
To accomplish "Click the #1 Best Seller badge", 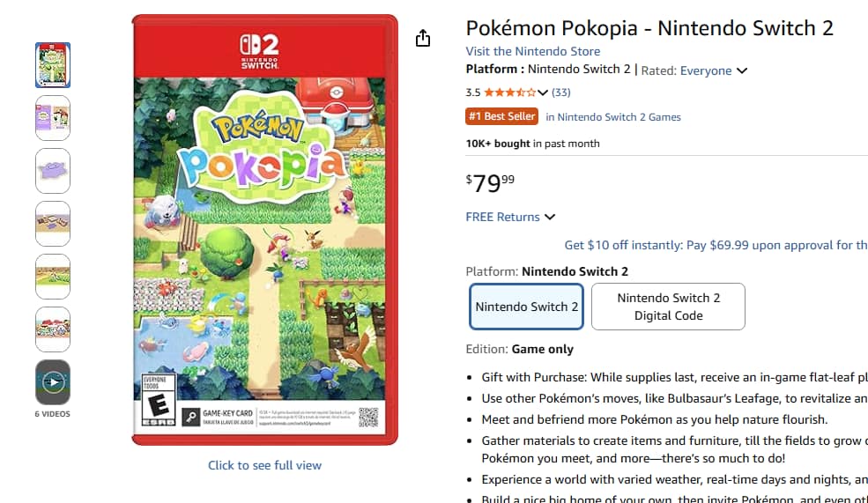I will click(501, 116).
